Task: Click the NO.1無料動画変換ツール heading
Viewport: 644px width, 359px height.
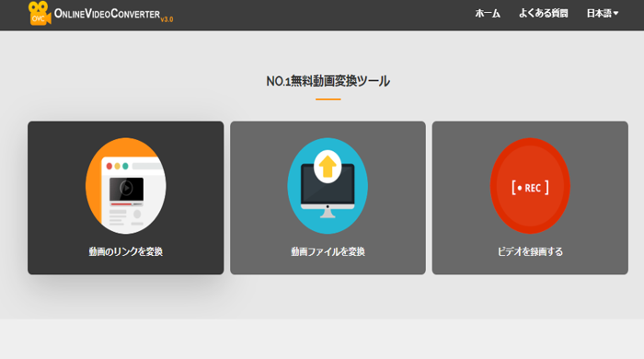Action: [x=328, y=81]
